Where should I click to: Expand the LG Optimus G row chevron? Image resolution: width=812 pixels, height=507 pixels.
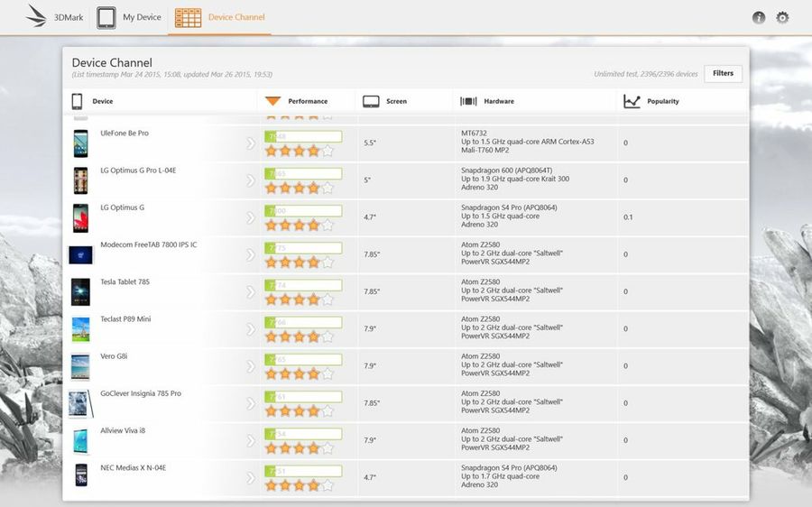(251, 217)
